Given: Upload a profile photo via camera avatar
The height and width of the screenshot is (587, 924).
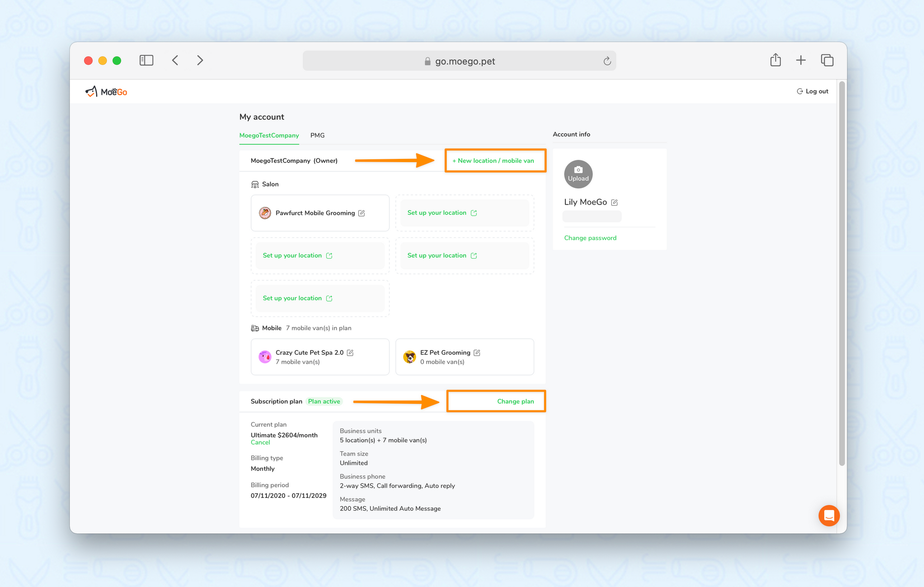Looking at the screenshot, I should coord(578,174).
